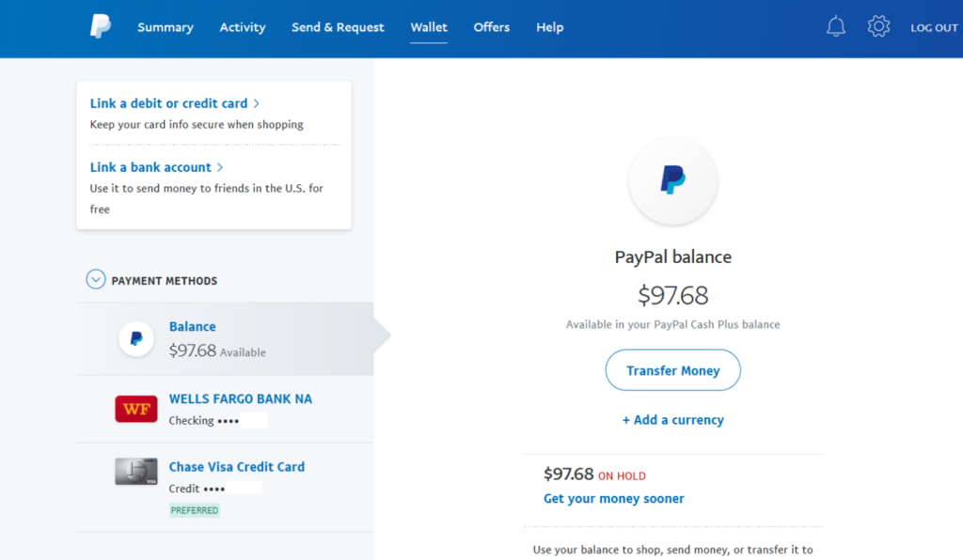The height and width of the screenshot is (560, 963).
Task: Select the Balance payment method
Action: pyautogui.click(x=225, y=338)
